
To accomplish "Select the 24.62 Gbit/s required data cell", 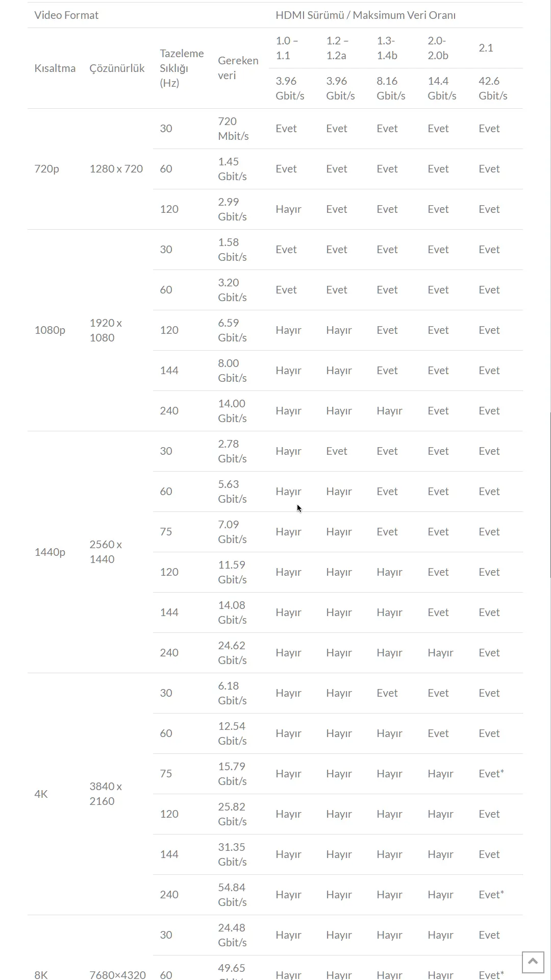I will tap(232, 653).
